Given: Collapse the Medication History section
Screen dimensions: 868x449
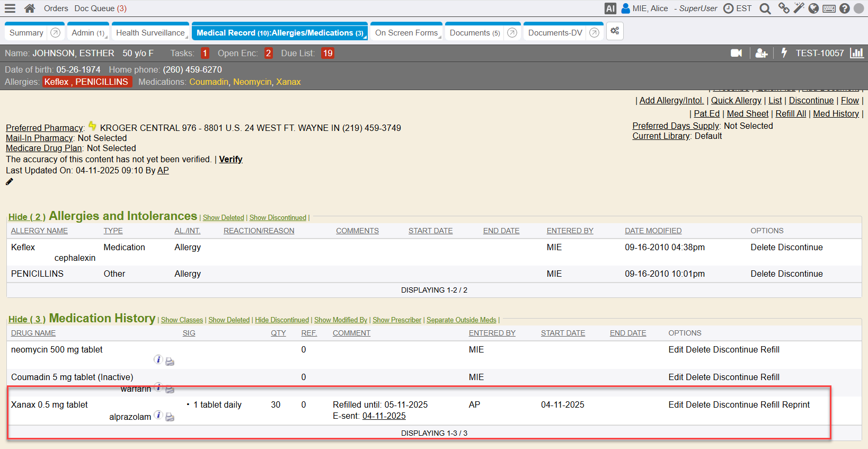Looking at the screenshot, I should pos(26,319).
